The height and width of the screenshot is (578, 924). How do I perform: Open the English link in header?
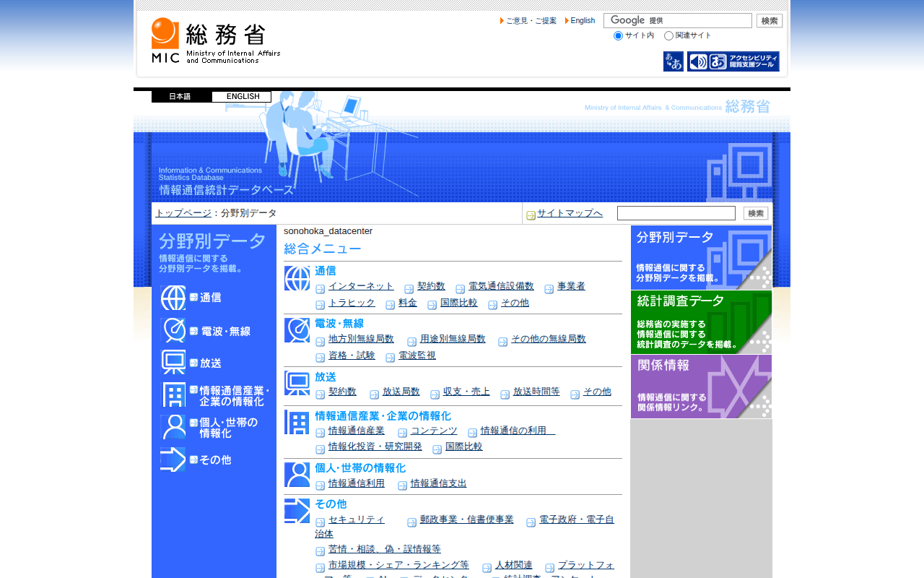click(583, 21)
